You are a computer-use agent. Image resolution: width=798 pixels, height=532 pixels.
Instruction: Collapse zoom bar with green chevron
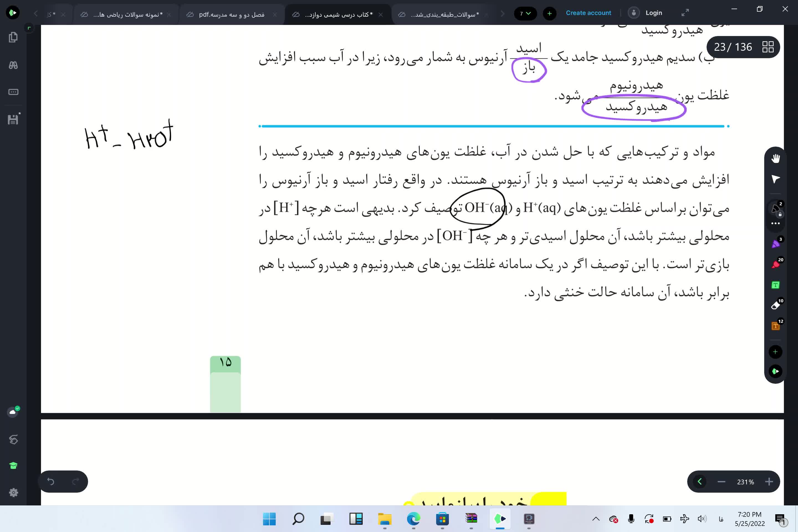(700, 482)
